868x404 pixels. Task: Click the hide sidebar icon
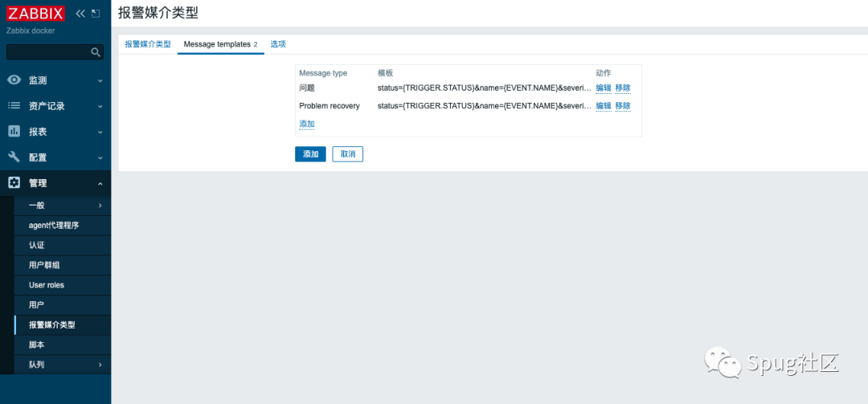(96, 14)
